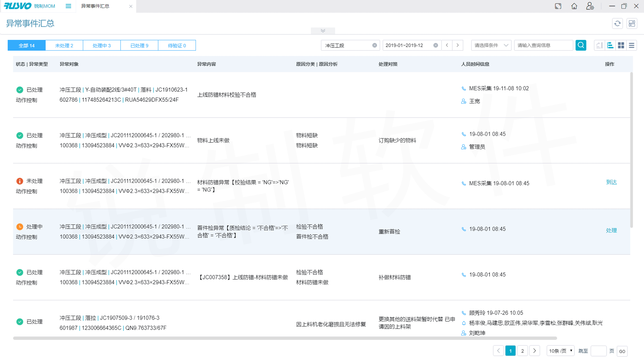Switch to the 已处理 9 tab

coord(139,46)
